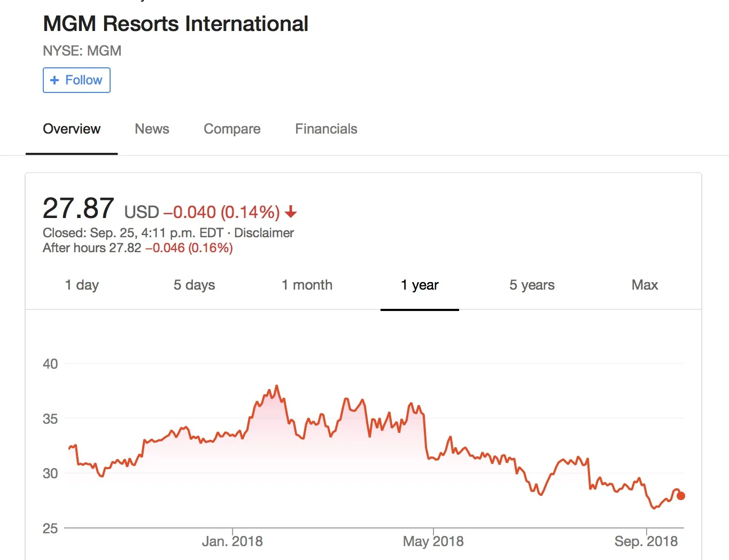
Task: Click the plus icon in Follow button
Action: pos(54,80)
